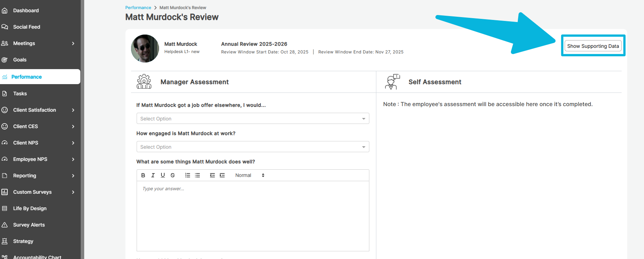Expand the Client CES submenu chevron
This screenshot has height=259, width=644.
tap(73, 126)
